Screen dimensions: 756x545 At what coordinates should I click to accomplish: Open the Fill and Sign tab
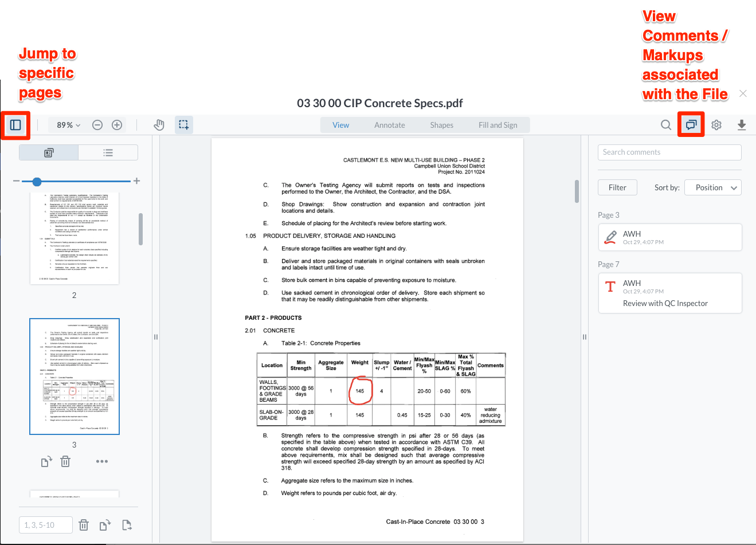pos(498,125)
